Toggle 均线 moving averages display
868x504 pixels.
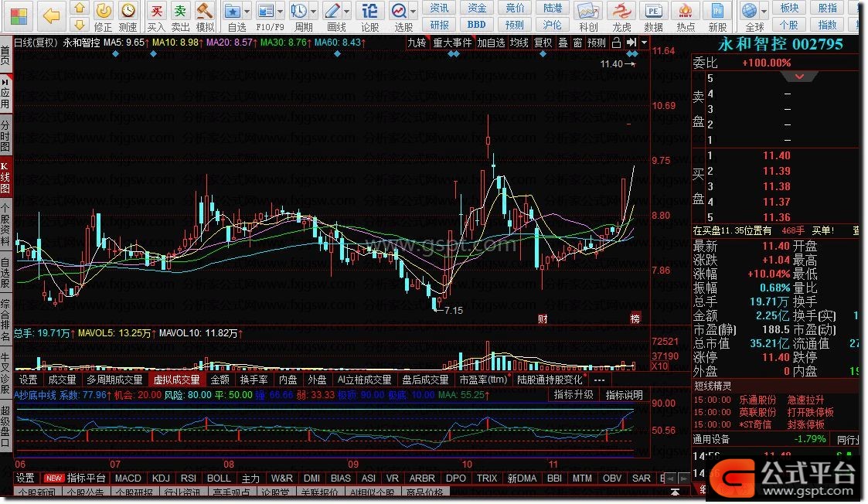519,43
